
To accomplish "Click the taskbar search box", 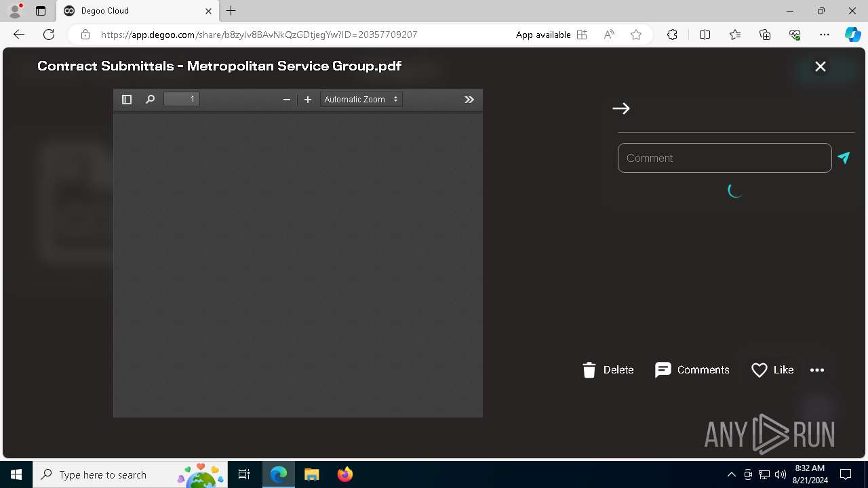I will click(x=130, y=474).
